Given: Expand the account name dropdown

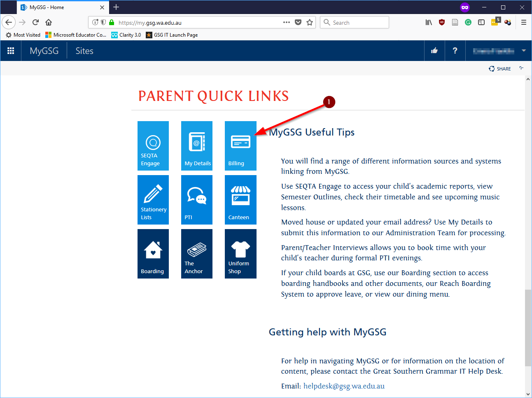Looking at the screenshot, I should (523, 50).
